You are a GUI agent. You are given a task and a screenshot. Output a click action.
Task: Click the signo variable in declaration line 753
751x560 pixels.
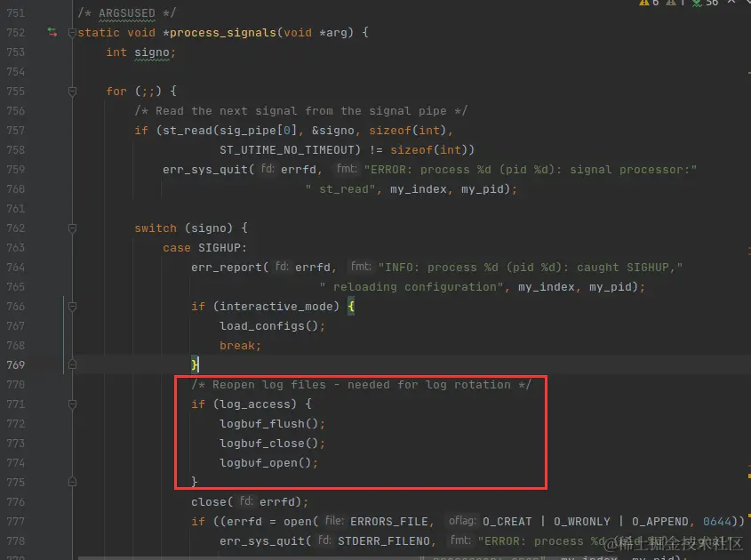[152, 52]
